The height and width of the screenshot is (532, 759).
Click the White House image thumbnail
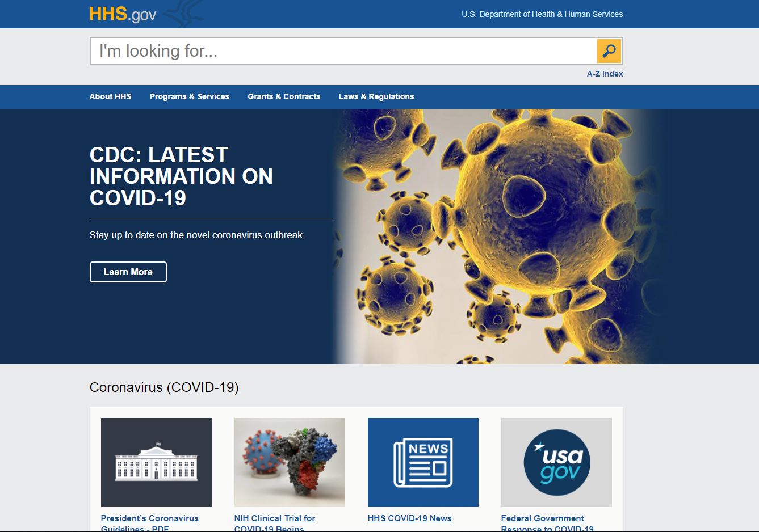[x=156, y=462]
